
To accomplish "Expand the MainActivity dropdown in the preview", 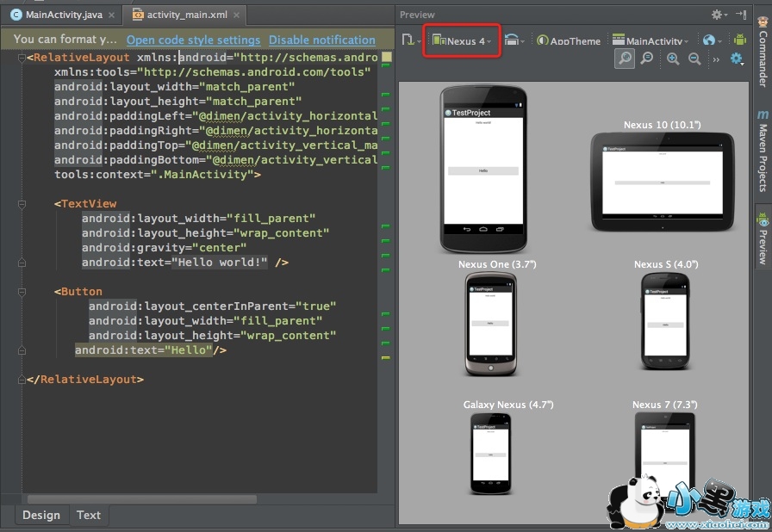I will [x=650, y=40].
